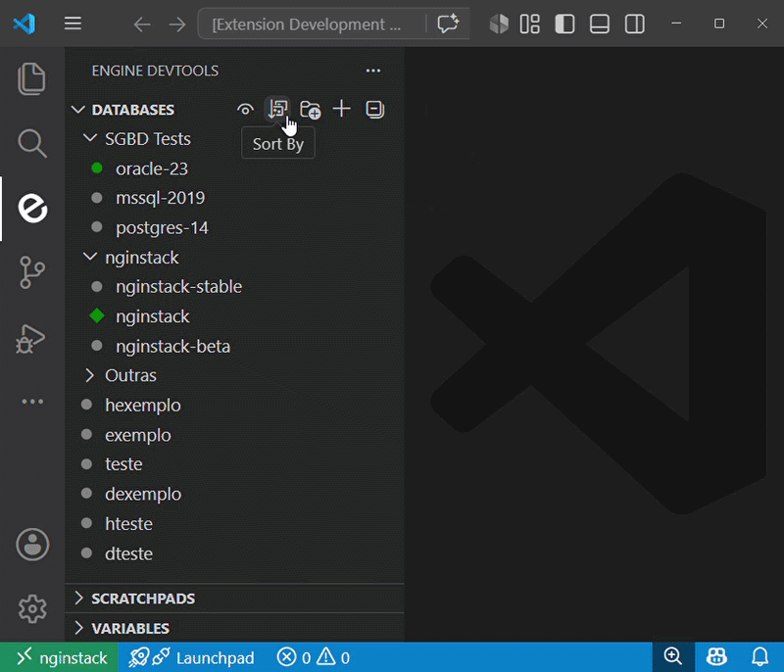Image resolution: width=784 pixels, height=672 pixels.
Task: Click the new folder icon in Databases
Action: click(x=310, y=110)
